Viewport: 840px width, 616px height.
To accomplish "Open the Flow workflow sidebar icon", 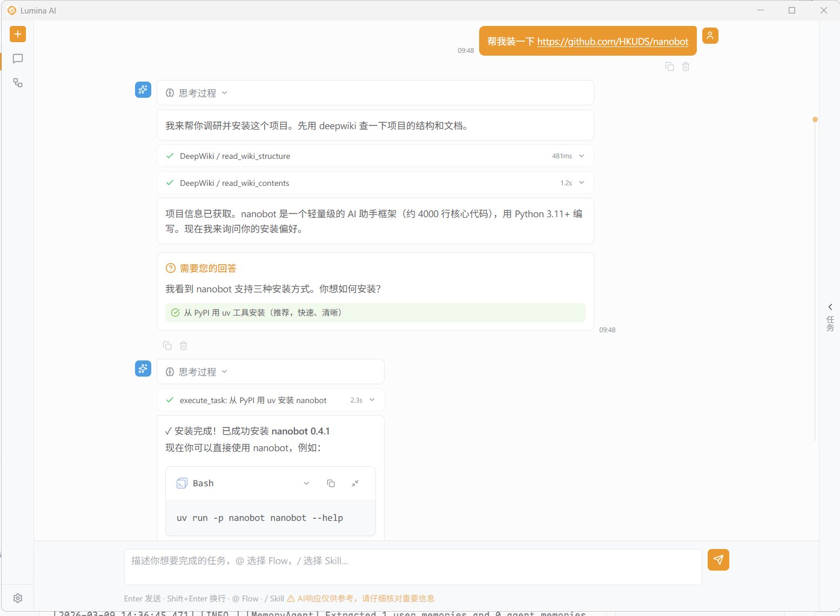I will [x=18, y=83].
